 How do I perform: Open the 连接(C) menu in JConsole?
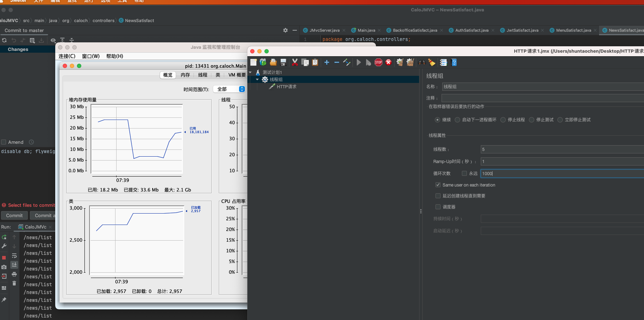(x=67, y=56)
